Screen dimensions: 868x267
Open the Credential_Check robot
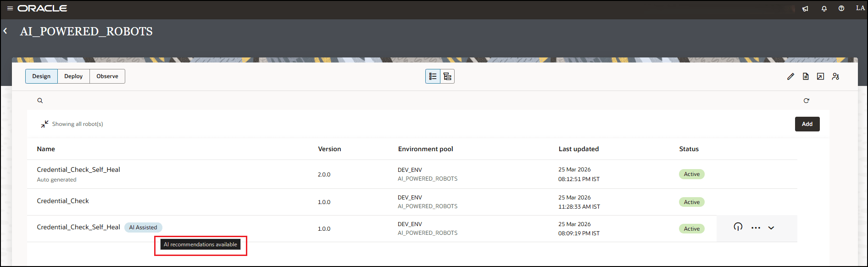coord(63,201)
